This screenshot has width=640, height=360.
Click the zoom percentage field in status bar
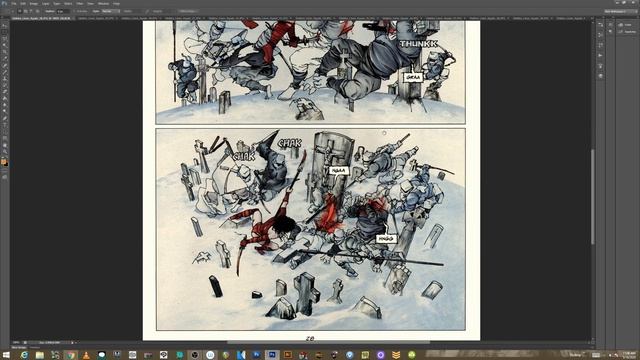(x=16, y=342)
